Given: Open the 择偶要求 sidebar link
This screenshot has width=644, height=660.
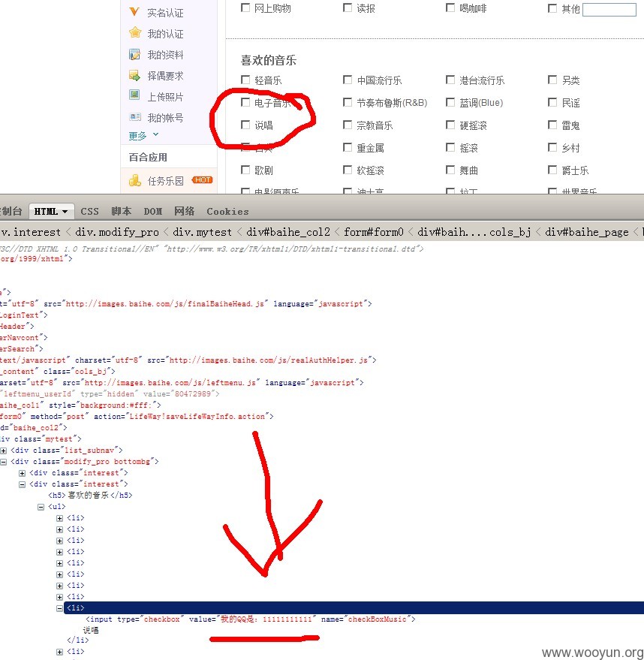Looking at the screenshot, I should (165, 76).
